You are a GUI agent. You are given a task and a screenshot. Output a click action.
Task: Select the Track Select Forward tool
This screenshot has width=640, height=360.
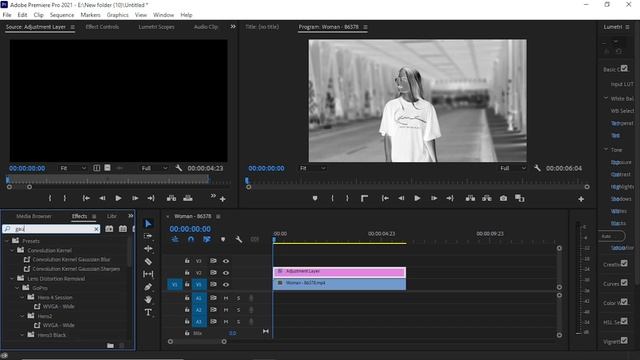pyautogui.click(x=148, y=236)
